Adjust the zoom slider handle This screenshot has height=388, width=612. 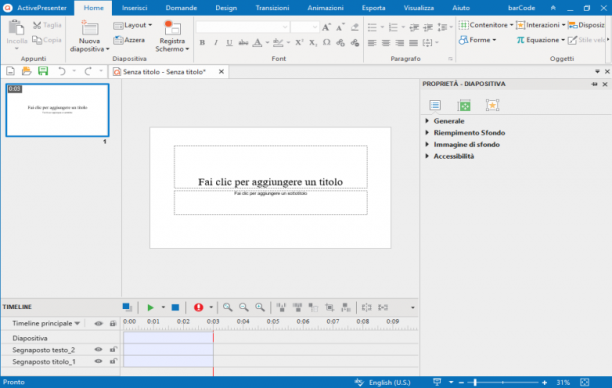pos(475,383)
